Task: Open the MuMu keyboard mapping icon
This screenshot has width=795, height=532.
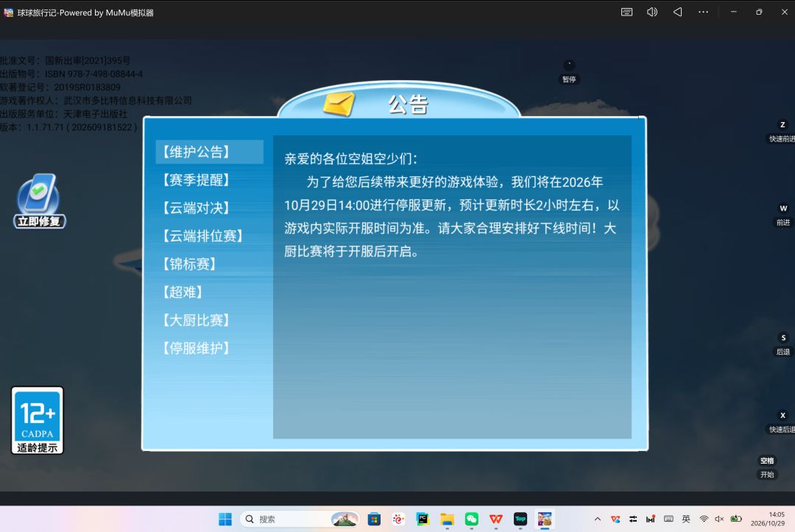Action: (x=626, y=13)
